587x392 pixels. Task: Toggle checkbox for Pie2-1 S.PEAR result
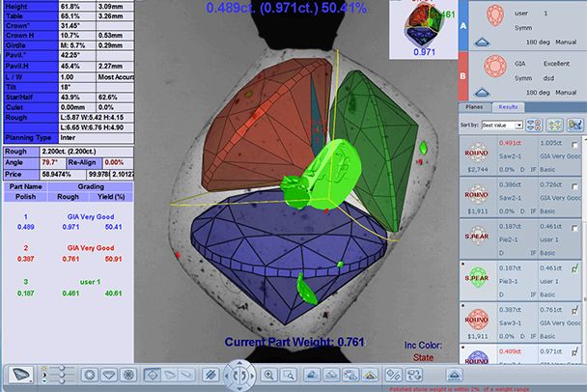(575, 227)
